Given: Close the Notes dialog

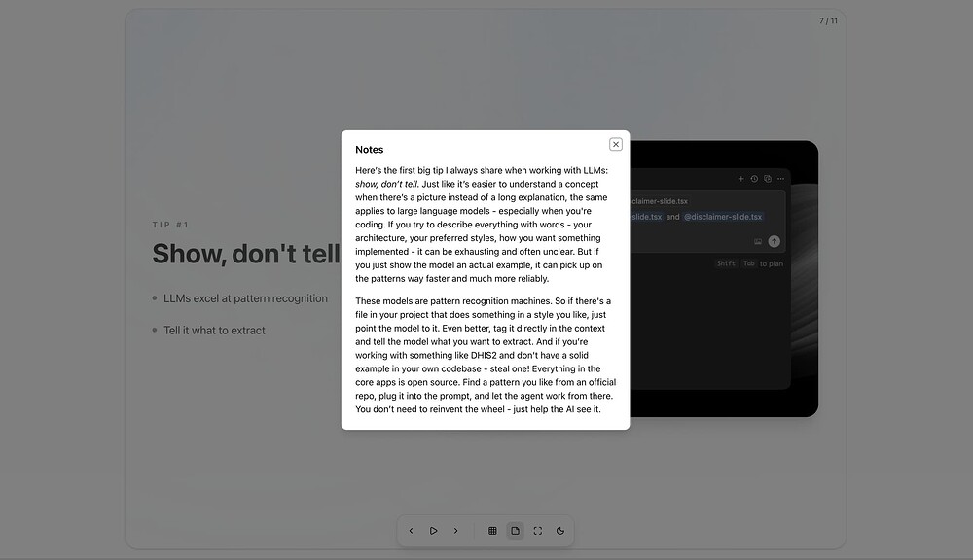Looking at the screenshot, I should tap(616, 144).
